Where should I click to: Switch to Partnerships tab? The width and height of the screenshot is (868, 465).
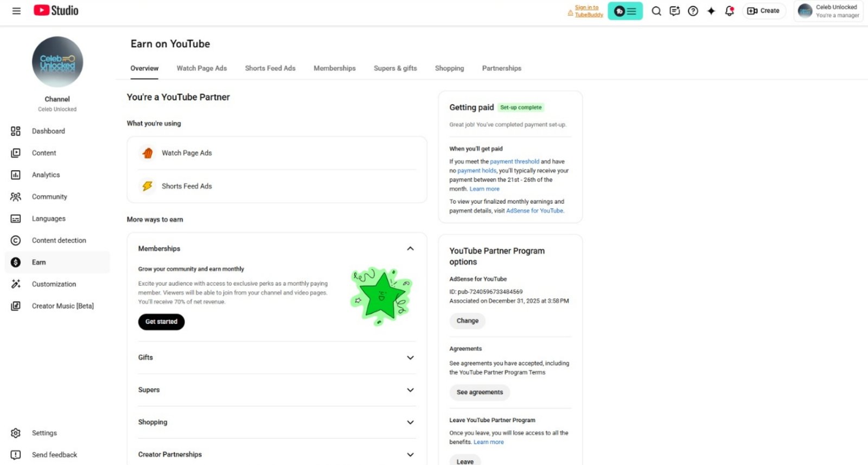pos(501,68)
